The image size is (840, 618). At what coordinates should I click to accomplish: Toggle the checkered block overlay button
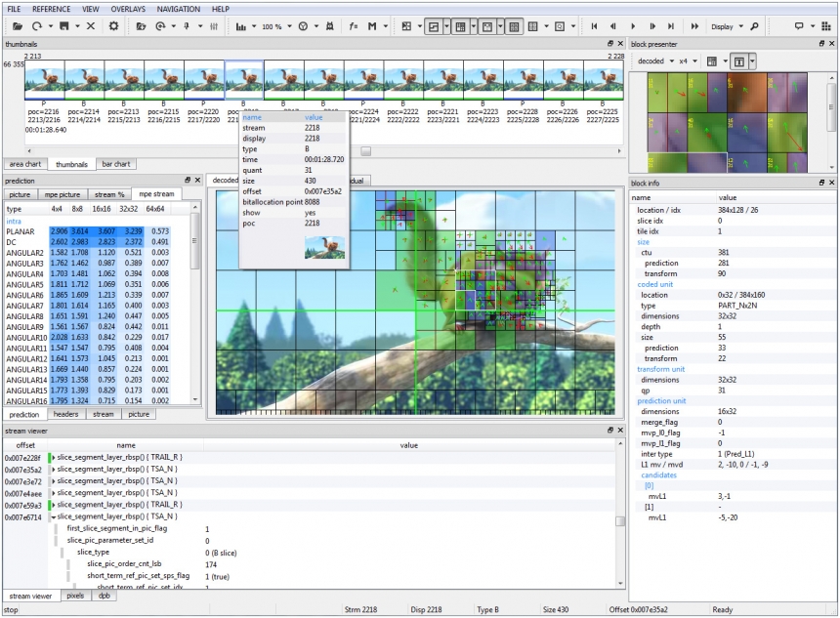point(406,26)
